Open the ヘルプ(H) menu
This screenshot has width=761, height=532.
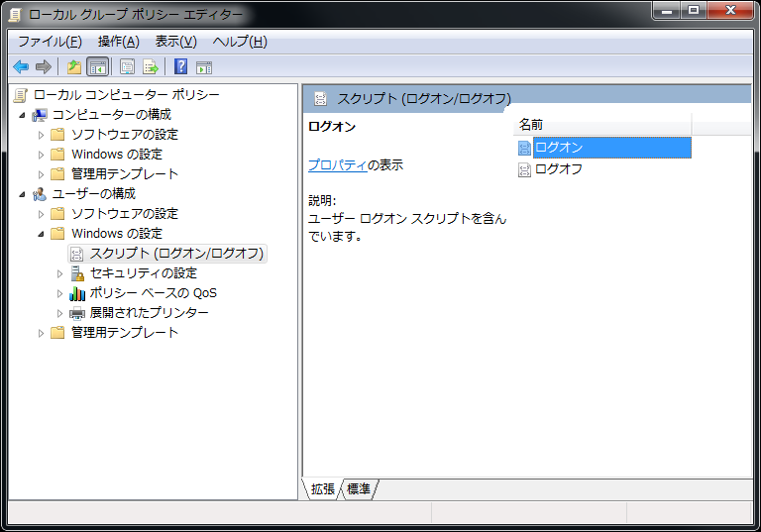point(240,42)
